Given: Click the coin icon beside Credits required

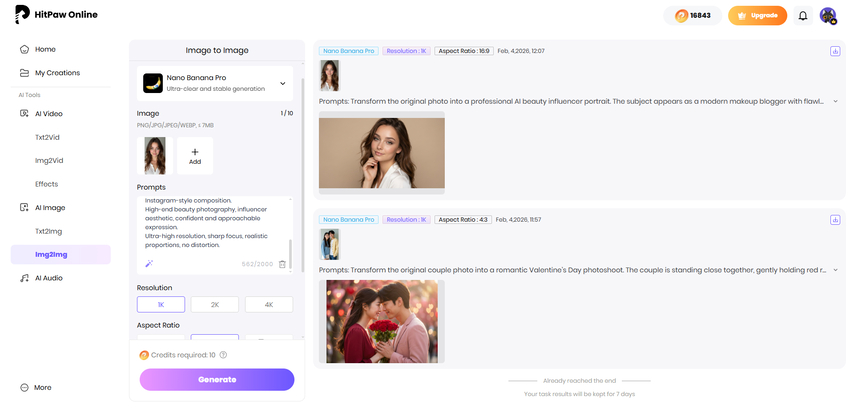Looking at the screenshot, I should 144,355.
